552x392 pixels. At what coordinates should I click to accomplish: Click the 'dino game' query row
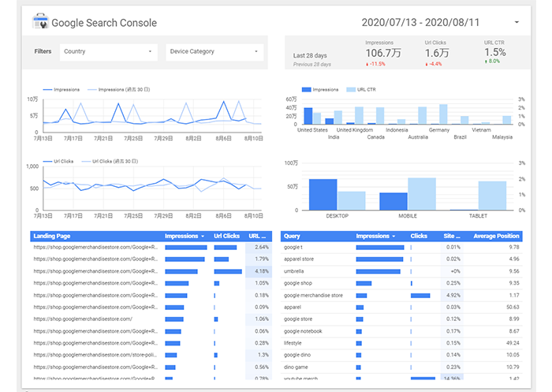click(401, 368)
